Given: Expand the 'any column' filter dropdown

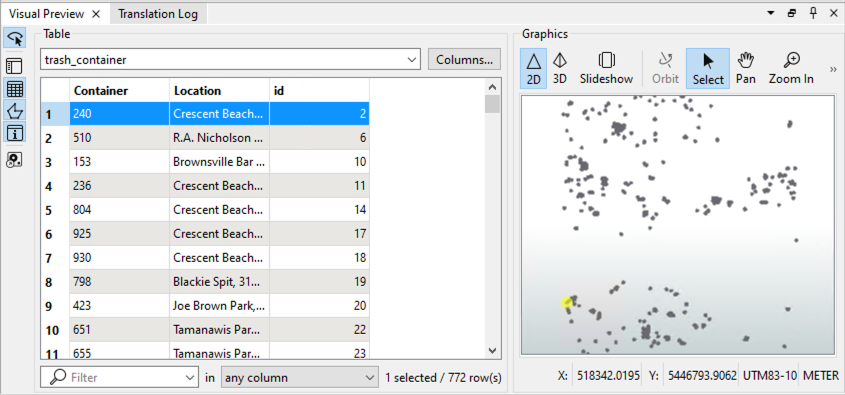Looking at the screenshot, I should [300, 378].
